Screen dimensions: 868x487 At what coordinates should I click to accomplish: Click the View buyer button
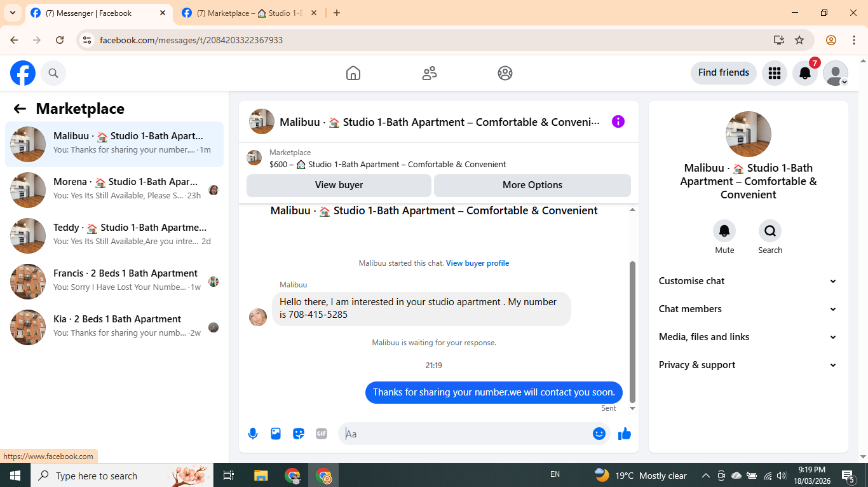(x=339, y=185)
